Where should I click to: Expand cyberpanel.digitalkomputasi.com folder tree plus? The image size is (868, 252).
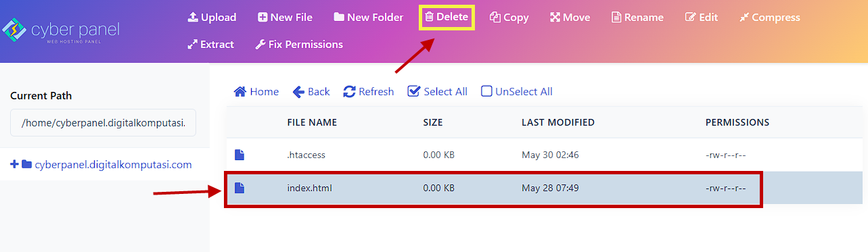(x=14, y=164)
